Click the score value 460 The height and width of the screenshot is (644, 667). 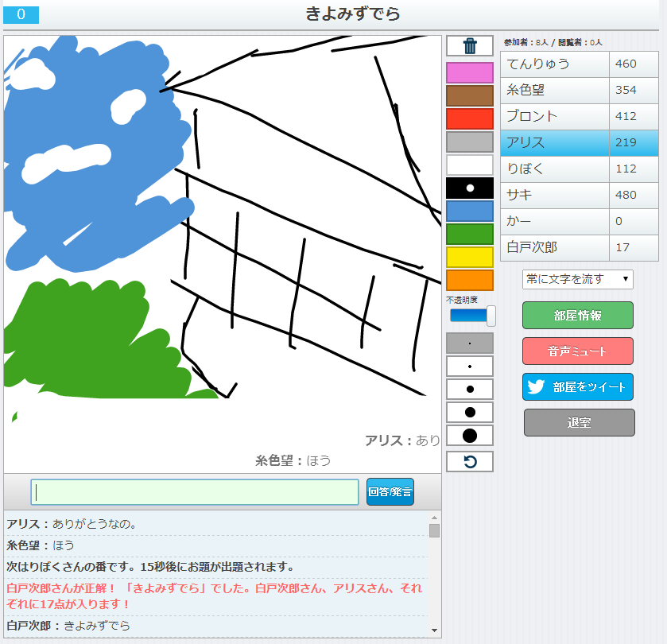coord(626,64)
